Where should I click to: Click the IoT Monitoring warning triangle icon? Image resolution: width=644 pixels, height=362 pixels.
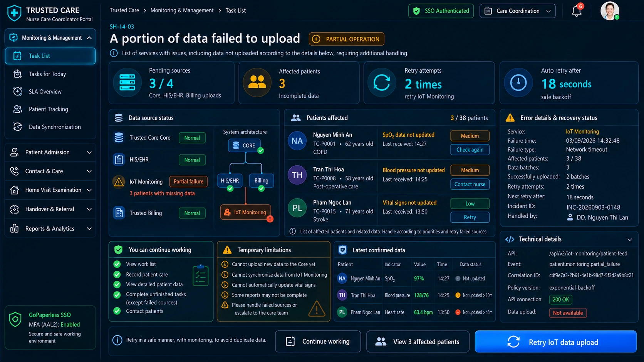coord(119,182)
